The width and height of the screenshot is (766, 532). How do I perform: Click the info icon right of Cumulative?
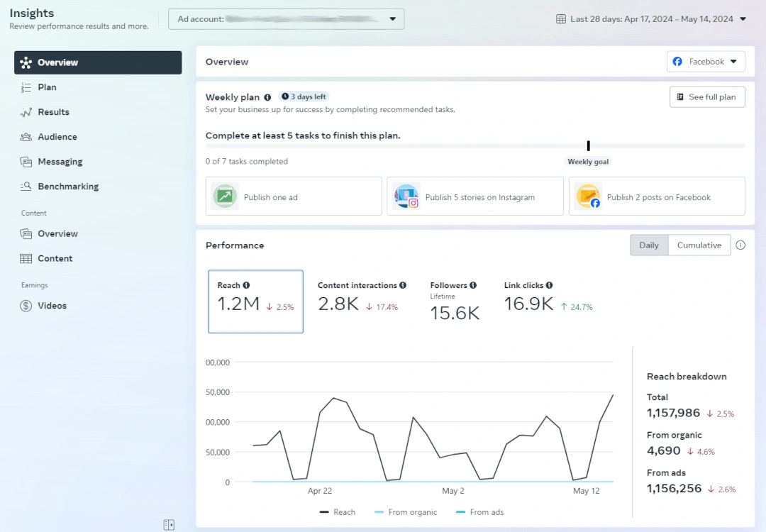(740, 245)
